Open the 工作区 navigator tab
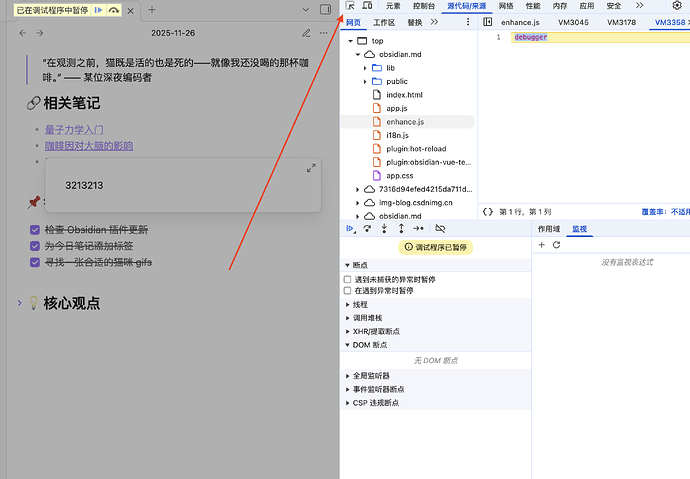Screen dimensions: 690x479 point(384,22)
